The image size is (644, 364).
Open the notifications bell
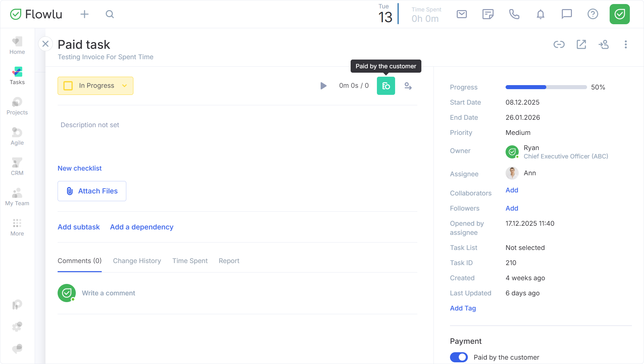tap(540, 14)
